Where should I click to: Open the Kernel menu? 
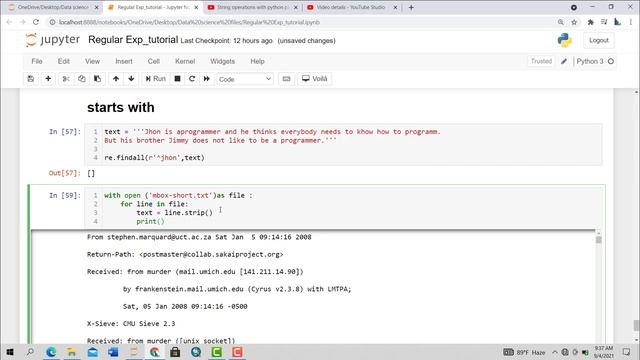[185, 61]
